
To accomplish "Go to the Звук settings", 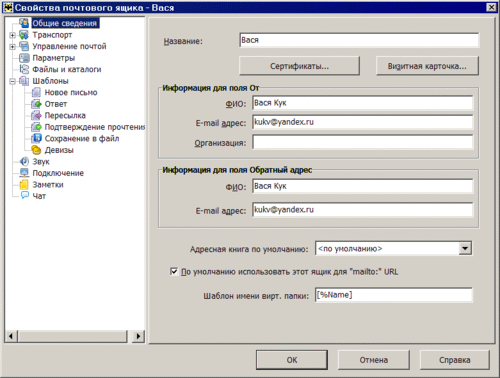I will tap(41, 161).
